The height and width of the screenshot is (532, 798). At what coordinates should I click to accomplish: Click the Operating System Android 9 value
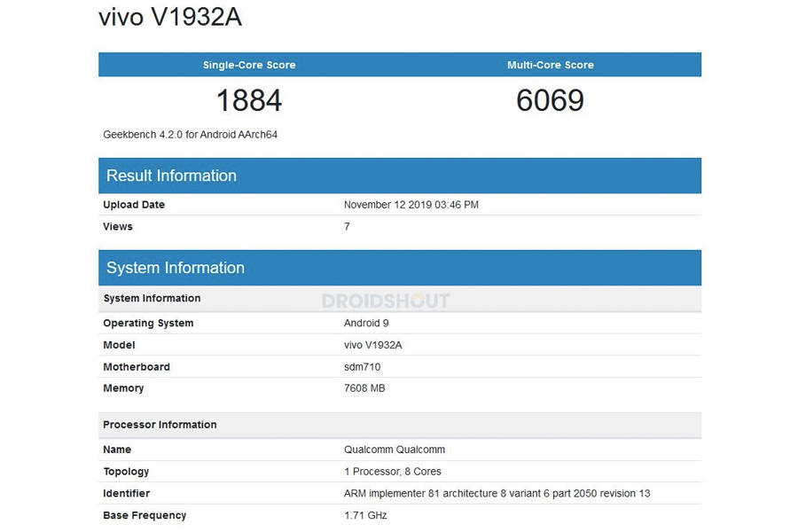coord(366,323)
